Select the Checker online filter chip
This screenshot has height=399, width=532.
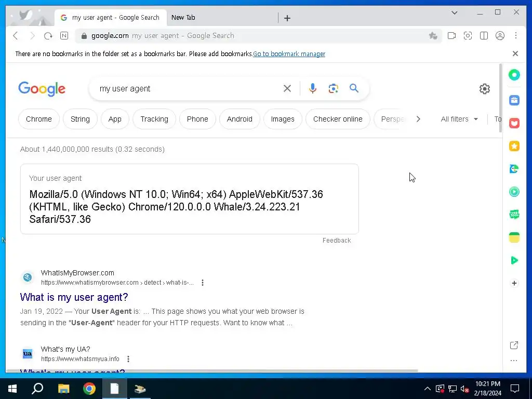pos(338,119)
